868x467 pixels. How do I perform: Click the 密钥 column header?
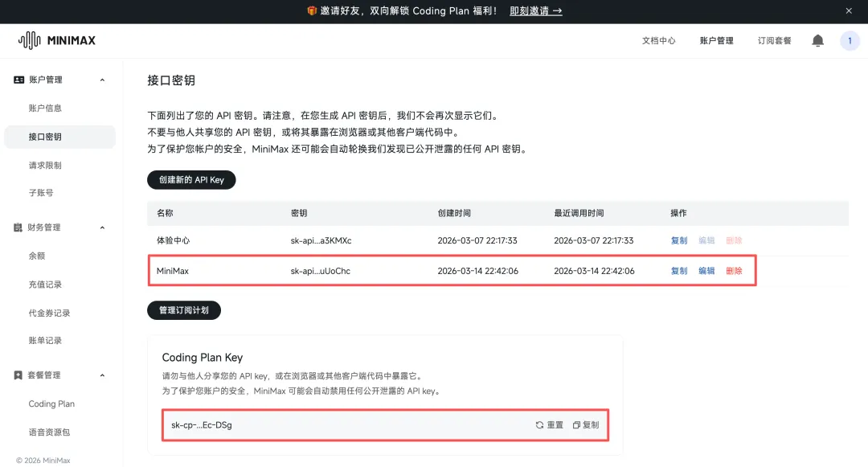click(299, 213)
